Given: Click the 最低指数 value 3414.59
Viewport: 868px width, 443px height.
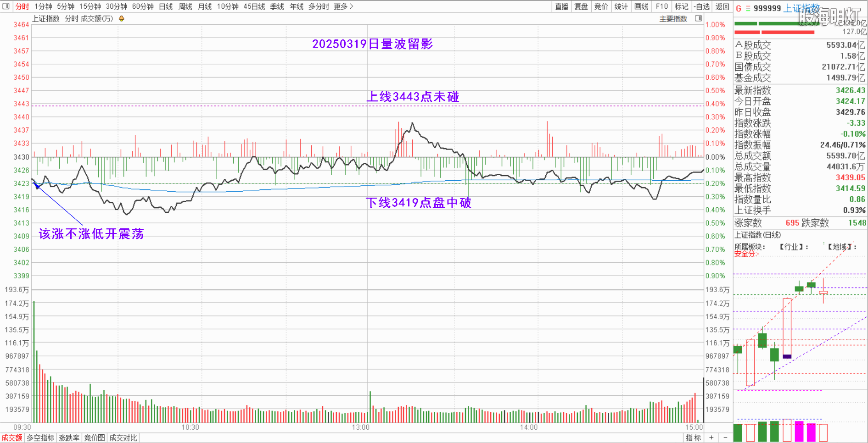Looking at the screenshot, I should coord(850,188).
